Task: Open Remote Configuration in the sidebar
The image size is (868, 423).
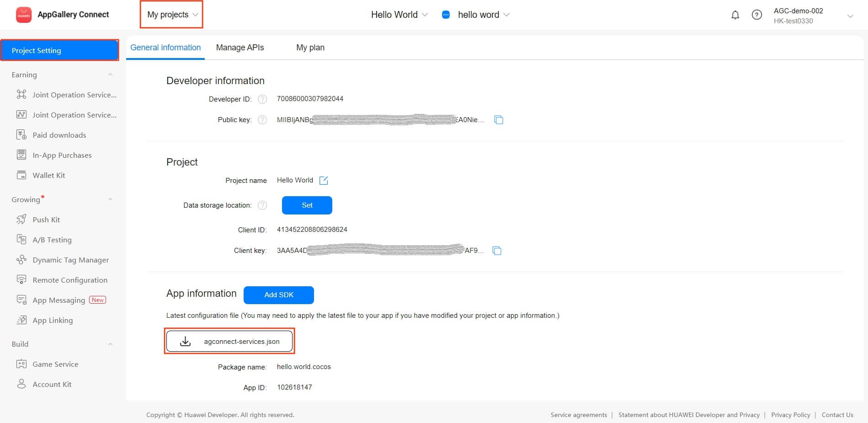Action: [70, 280]
